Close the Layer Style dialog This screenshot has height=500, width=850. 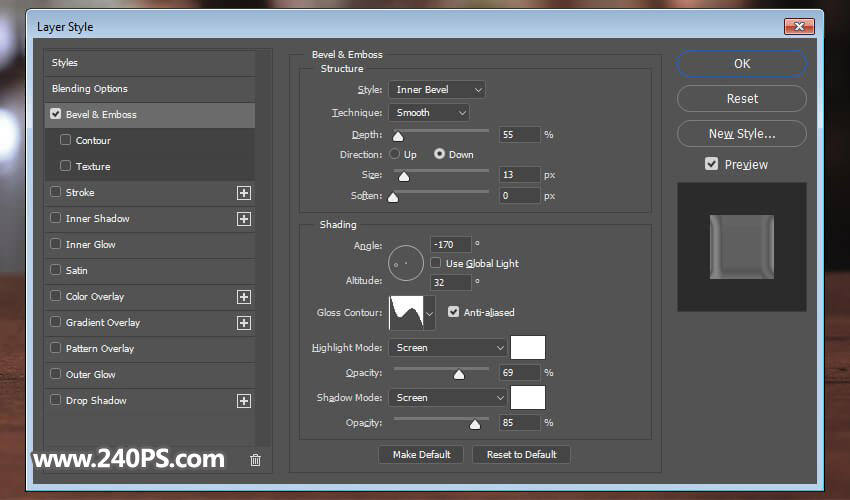tap(799, 26)
